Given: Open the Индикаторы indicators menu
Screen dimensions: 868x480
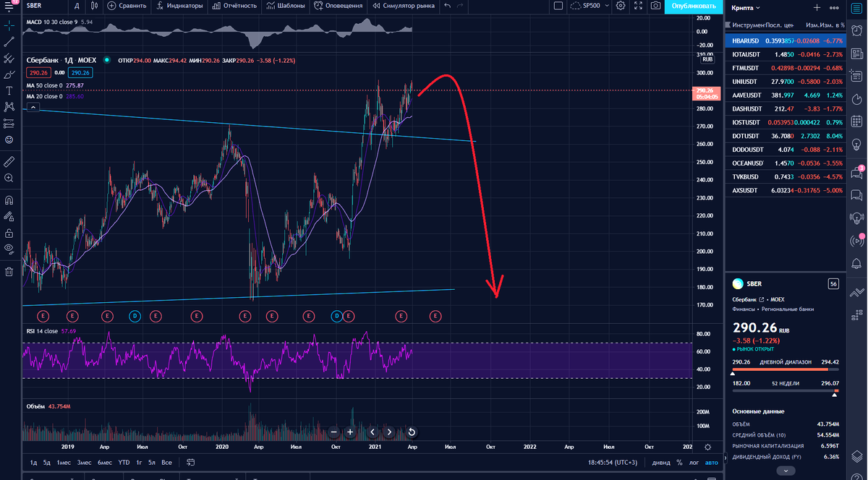Looking at the screenshot, I should pos(179,6).
